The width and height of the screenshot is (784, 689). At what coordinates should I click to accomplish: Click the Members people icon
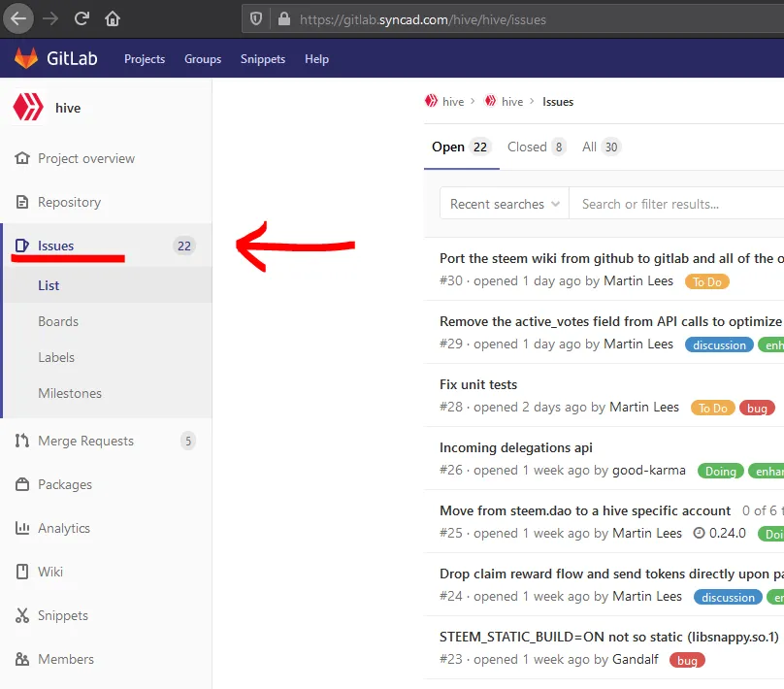point(22,659)
